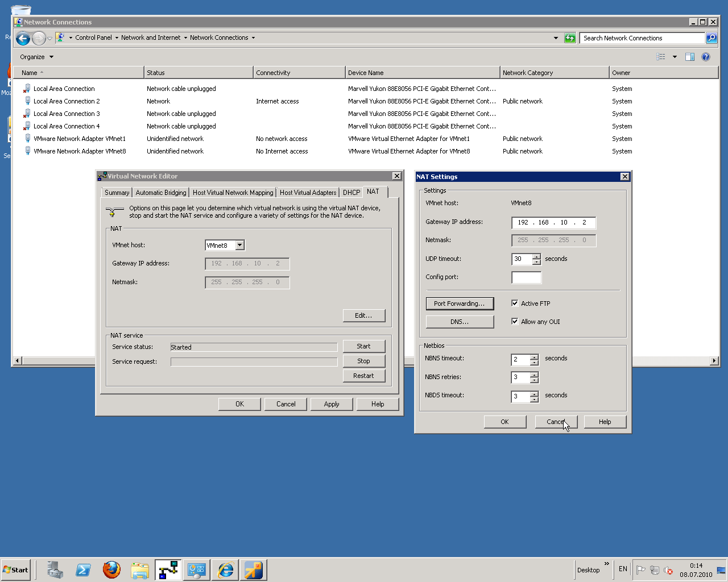The image size is (728, 582).
Task: Select the NAT tab
Action: coord(373,192)
